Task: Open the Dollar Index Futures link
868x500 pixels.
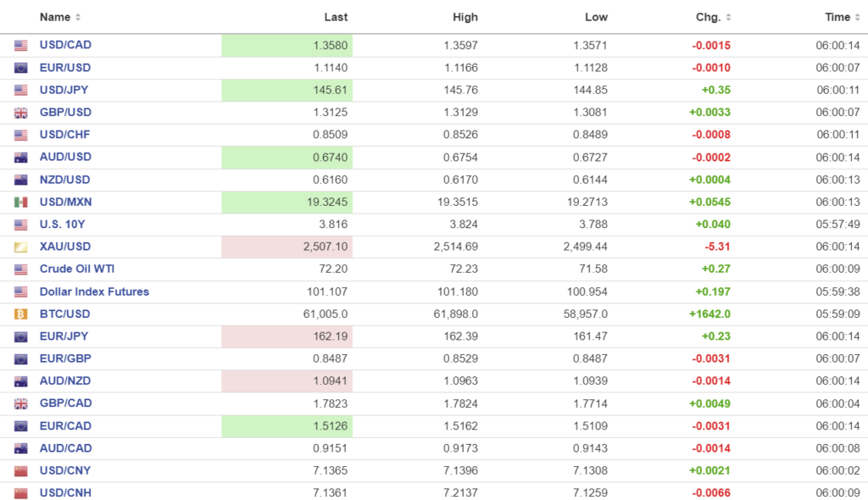Action: pos(94,292)
